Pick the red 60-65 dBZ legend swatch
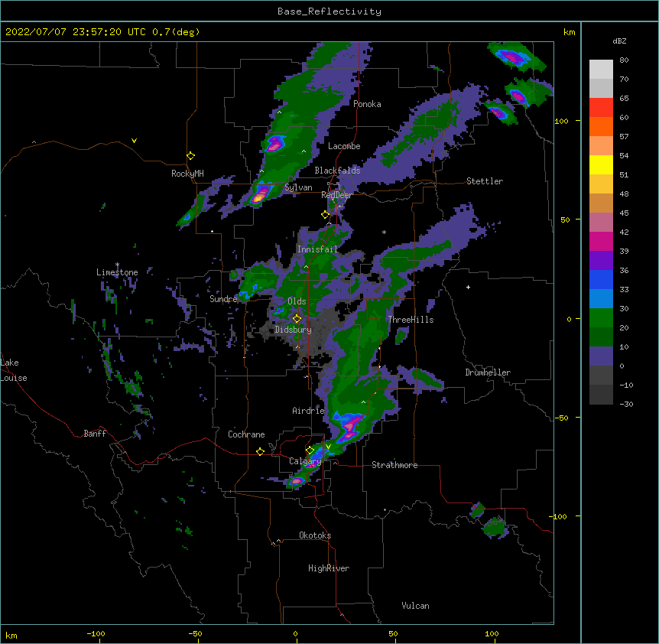 point(601,107)
